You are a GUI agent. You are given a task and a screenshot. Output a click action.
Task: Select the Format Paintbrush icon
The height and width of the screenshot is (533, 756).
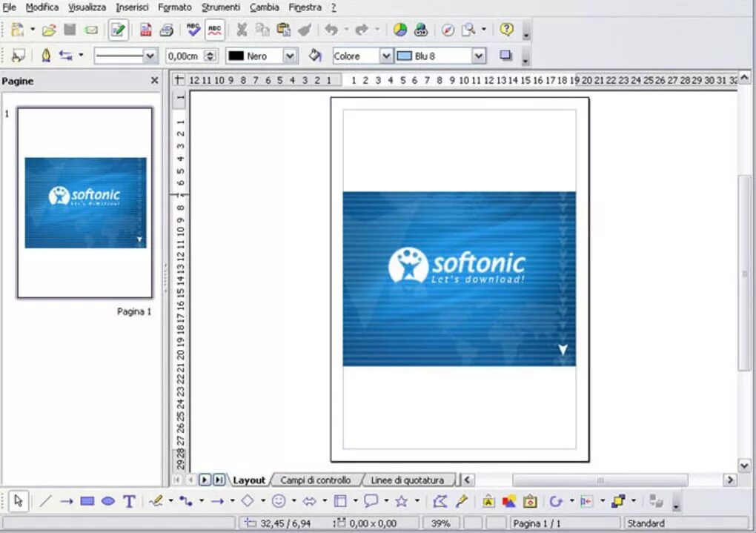pyautogui.click(x=305, y=30)
